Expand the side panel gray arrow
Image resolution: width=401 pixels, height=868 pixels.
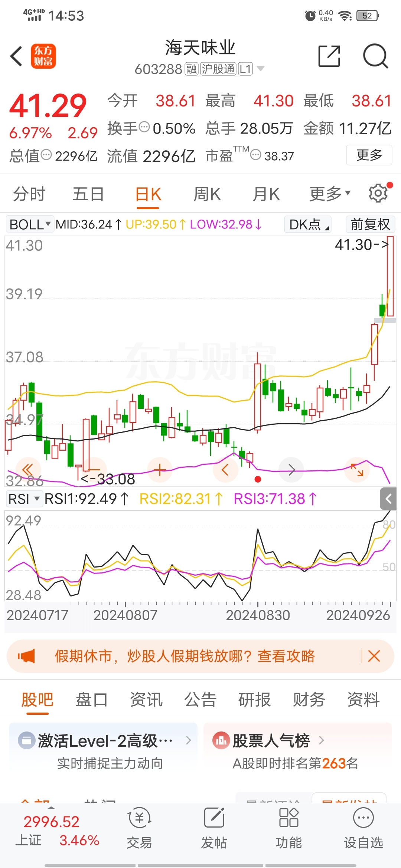pyautogui.click(x=388, y=499)
